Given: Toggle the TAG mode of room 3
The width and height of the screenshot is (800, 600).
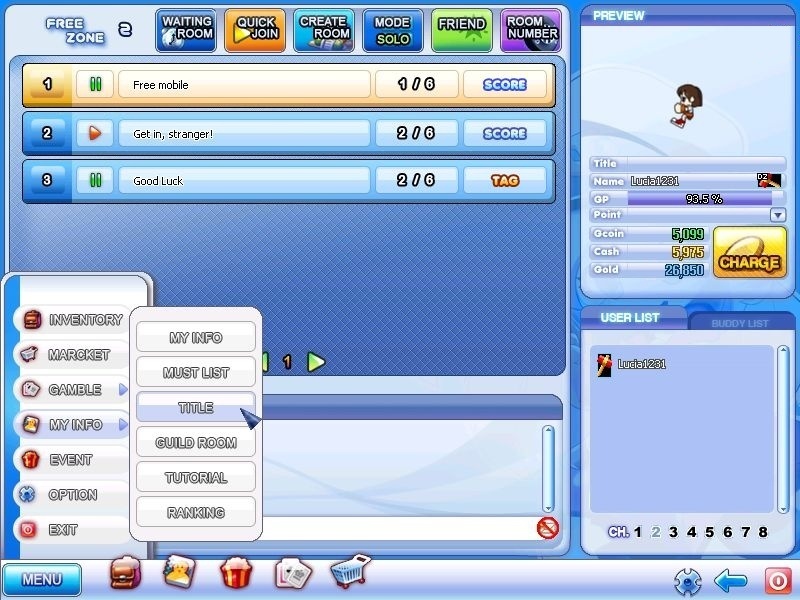Looking at the screenshot, I should (505, 181).
